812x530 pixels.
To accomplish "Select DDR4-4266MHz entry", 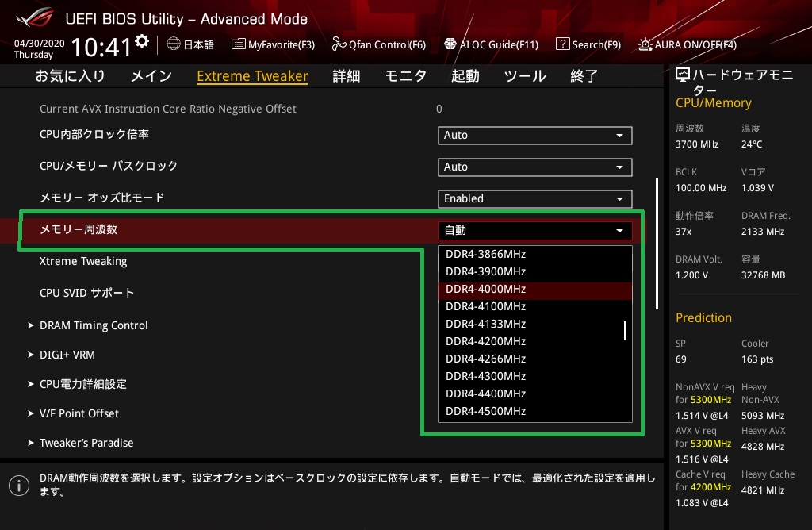I will 535,359.
